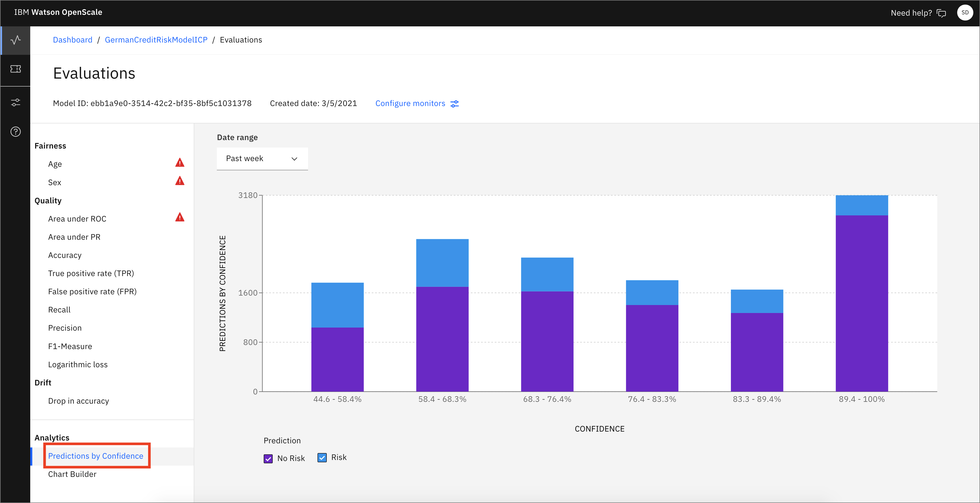Screen dimensions: 980x503
Task: Click the Analytics section heading
Action: click(x=52, y=438)
